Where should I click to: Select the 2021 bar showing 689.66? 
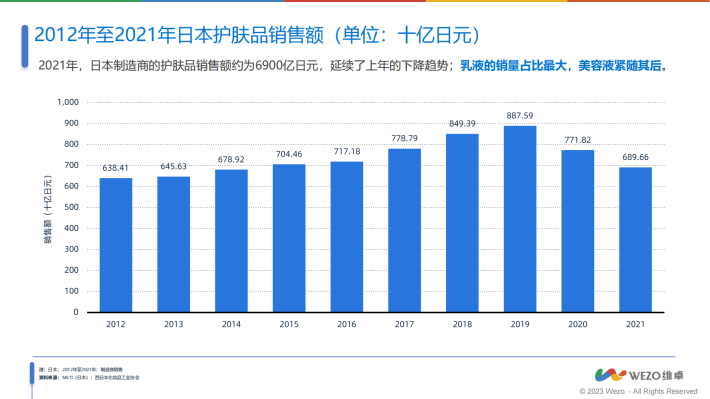635,240
